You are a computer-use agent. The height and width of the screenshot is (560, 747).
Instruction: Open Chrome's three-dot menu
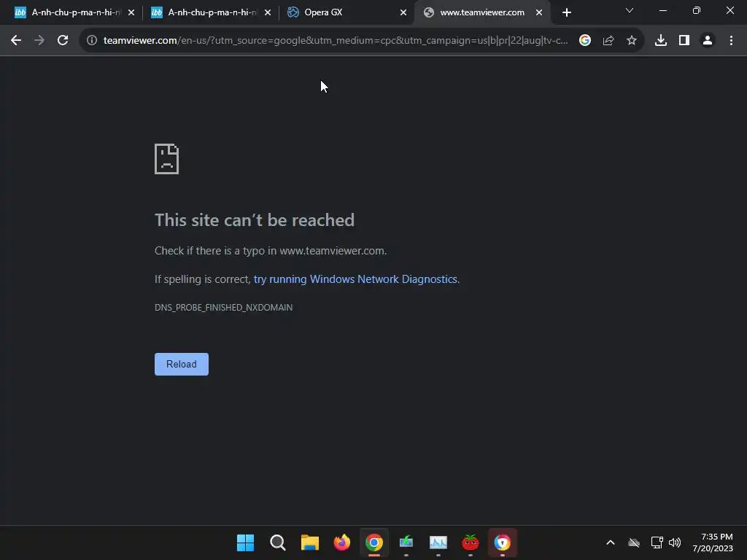[x=731, y=41]
